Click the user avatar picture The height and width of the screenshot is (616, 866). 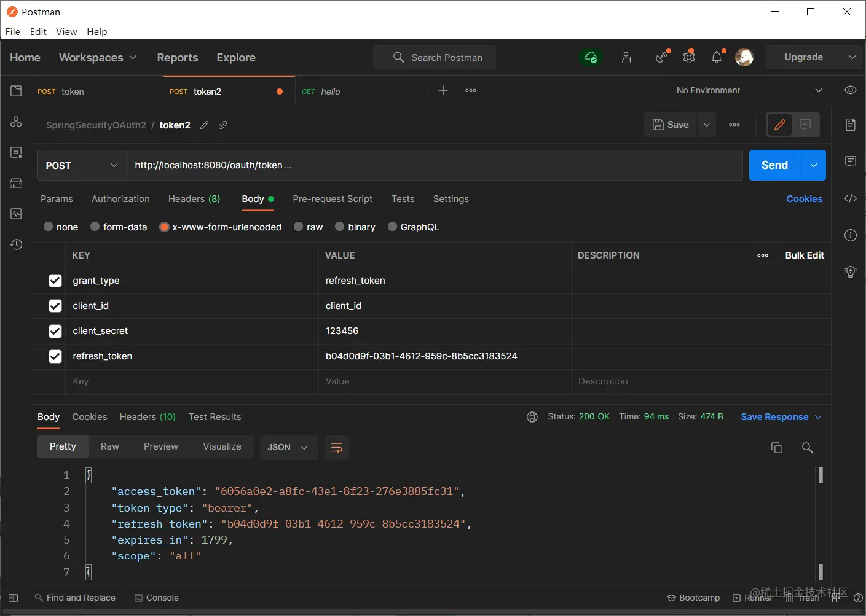[744, 57]
